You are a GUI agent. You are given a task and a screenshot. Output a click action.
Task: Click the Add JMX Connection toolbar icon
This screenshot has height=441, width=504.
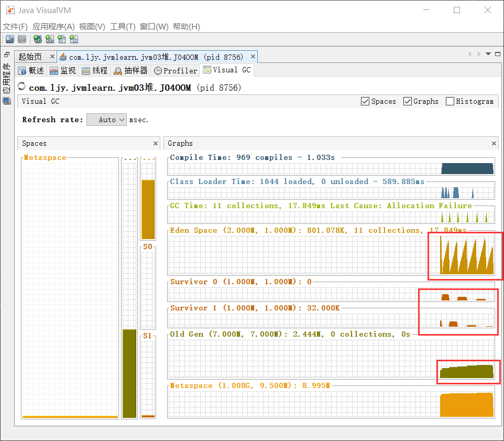click(x=50, y=39)
